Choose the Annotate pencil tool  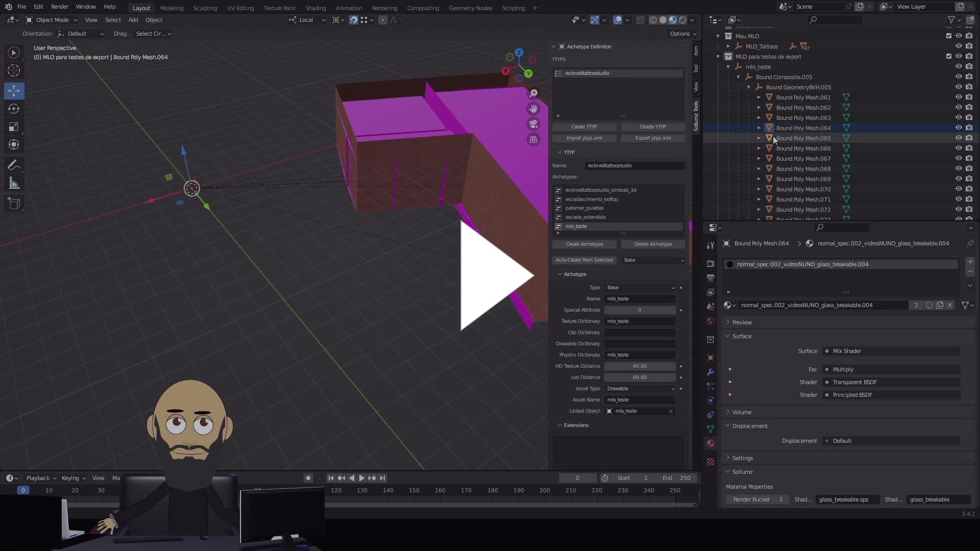(14, 165)
